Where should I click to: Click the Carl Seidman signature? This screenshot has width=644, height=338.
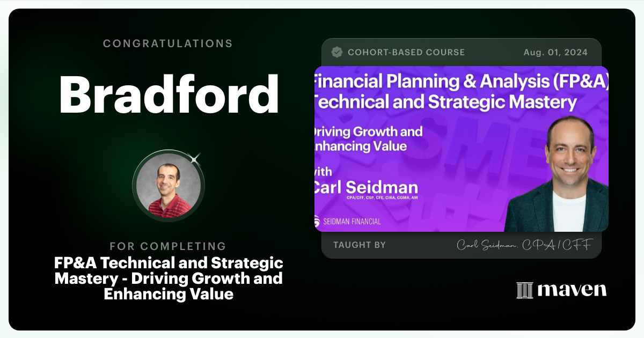click(524, 245)
